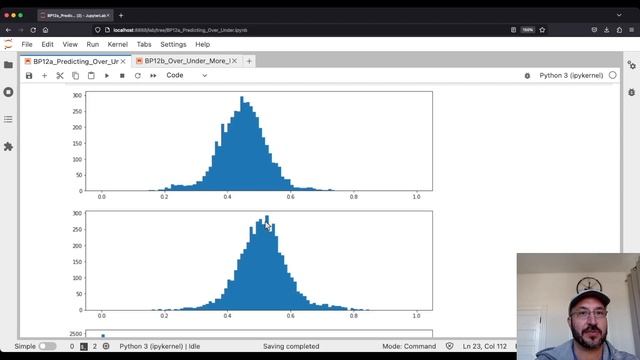Click Ln 23, Col 112 cursor position

pos(484,346)
